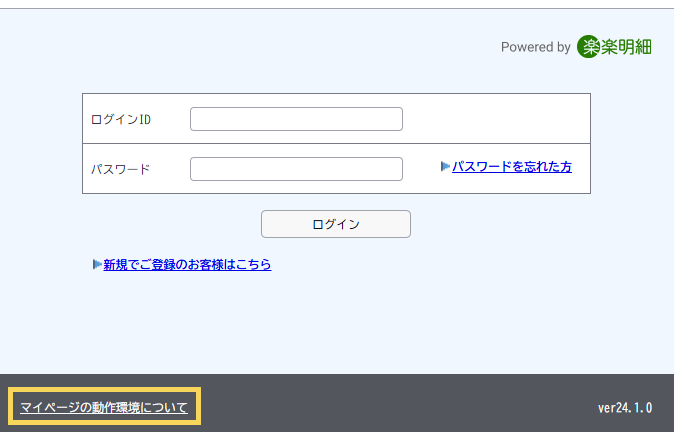The image size is (674, 432).
Task: Click the green 楽楽明細 logo icon
Action: coord(588,47)
